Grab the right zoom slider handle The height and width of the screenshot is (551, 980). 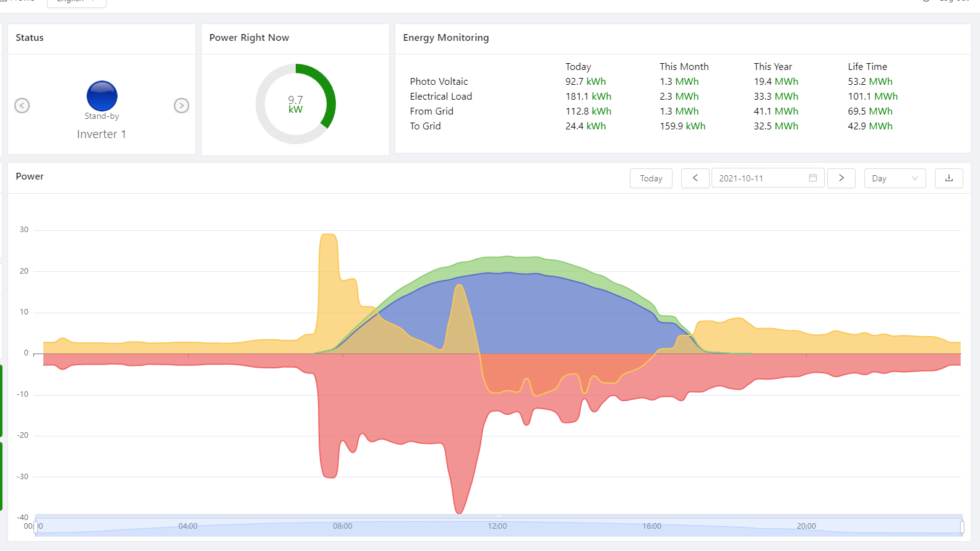(962, 526)
